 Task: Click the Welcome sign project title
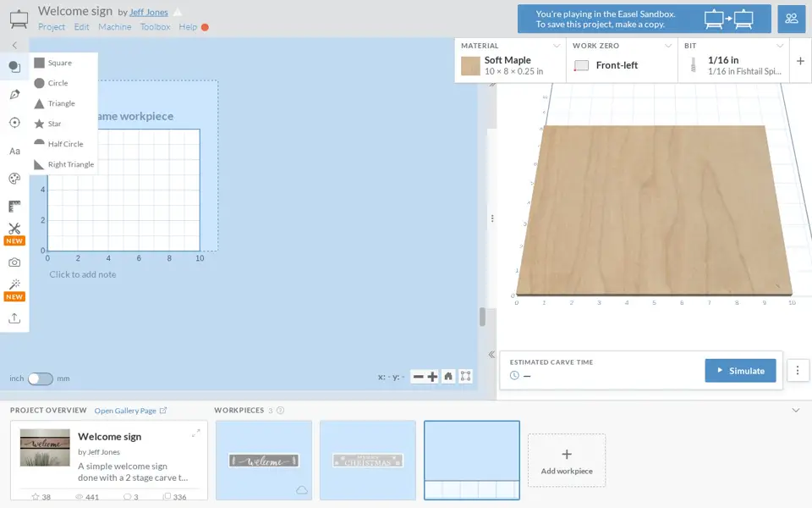pyautogui.click(x=75, y=11)
